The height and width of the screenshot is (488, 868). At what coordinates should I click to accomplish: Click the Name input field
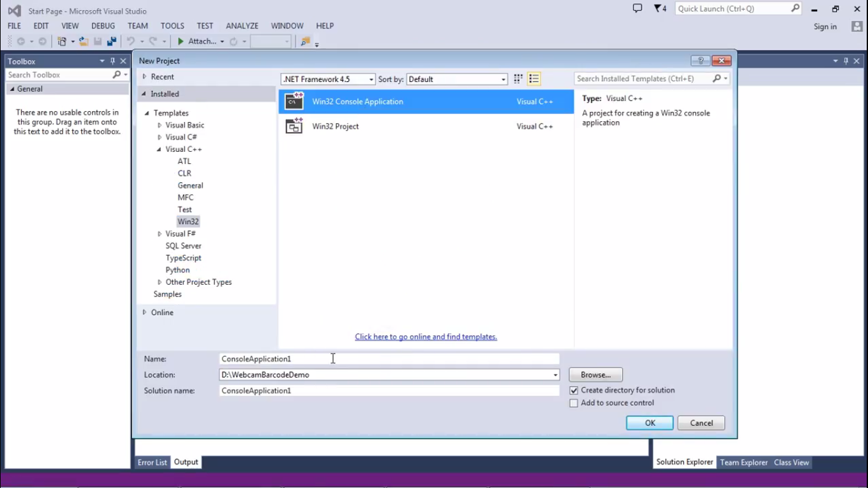(389, 359)
